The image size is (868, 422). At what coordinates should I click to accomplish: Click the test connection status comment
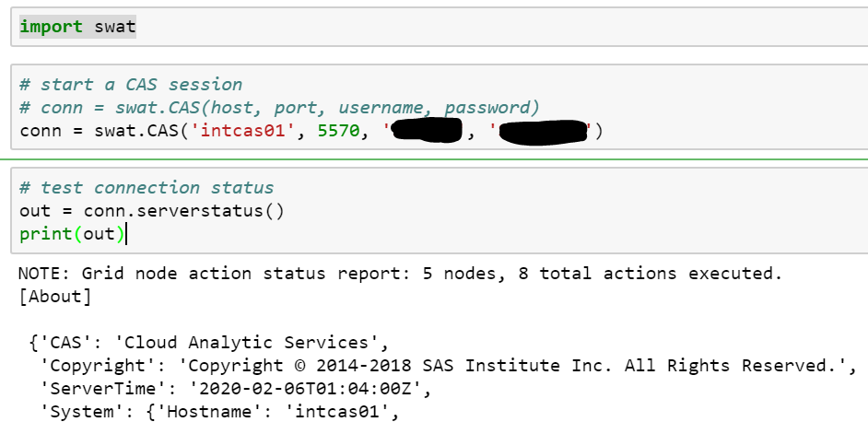click(x=147, y=188)
